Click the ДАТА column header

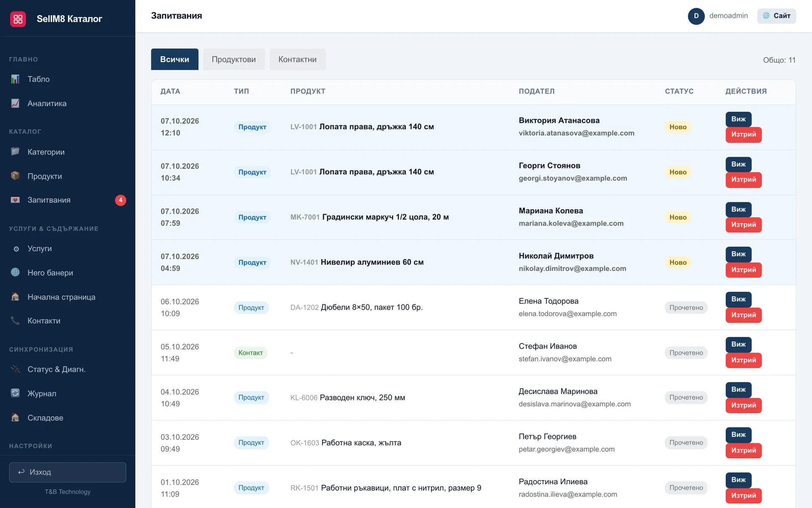tap(170, 91)
